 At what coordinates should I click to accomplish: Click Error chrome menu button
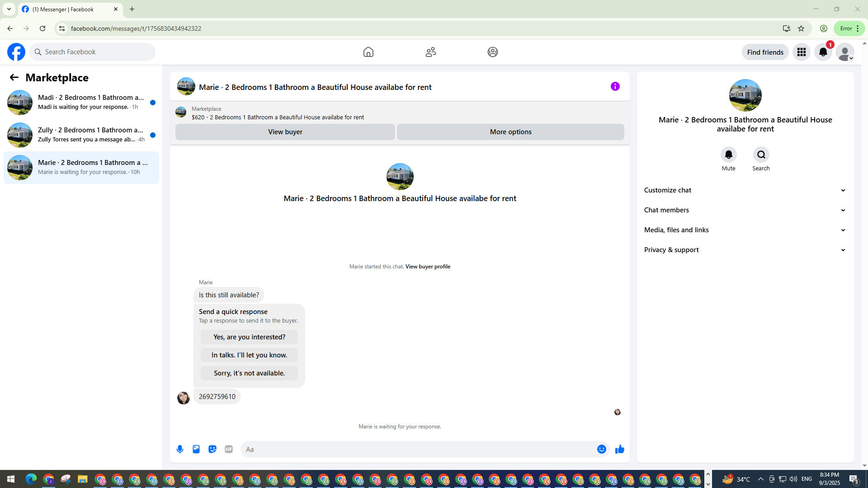point(849,28)
